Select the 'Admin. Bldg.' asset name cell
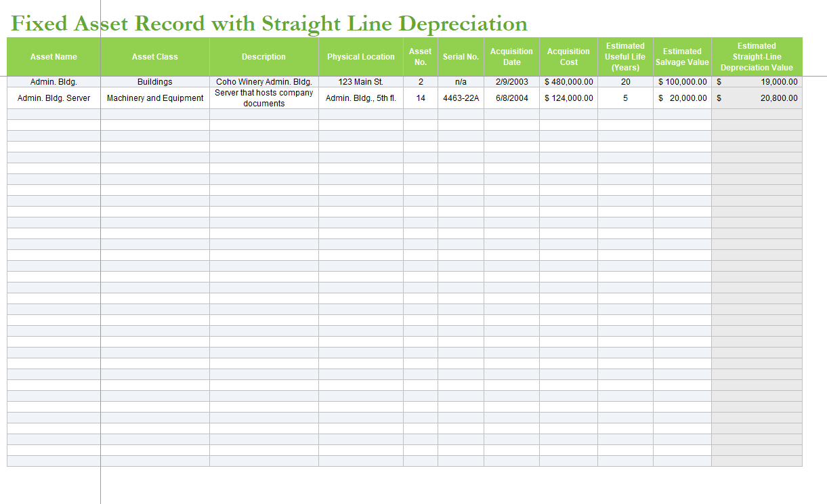The width and height of the screenshot is (827, 504). point(54,82)
